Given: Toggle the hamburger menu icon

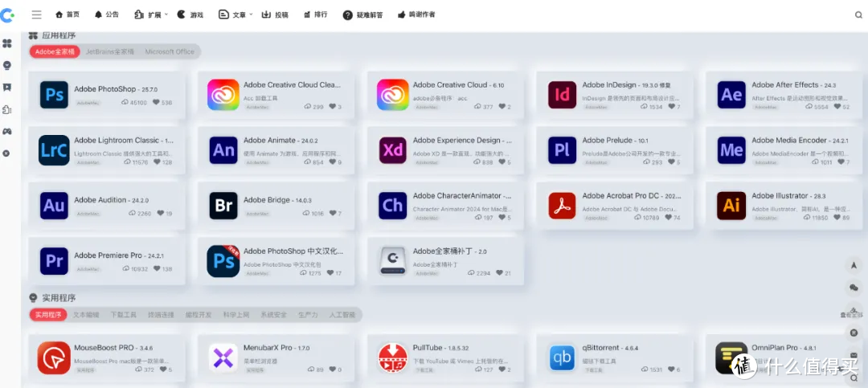Looking at the screenshot, I should [37, 15].
